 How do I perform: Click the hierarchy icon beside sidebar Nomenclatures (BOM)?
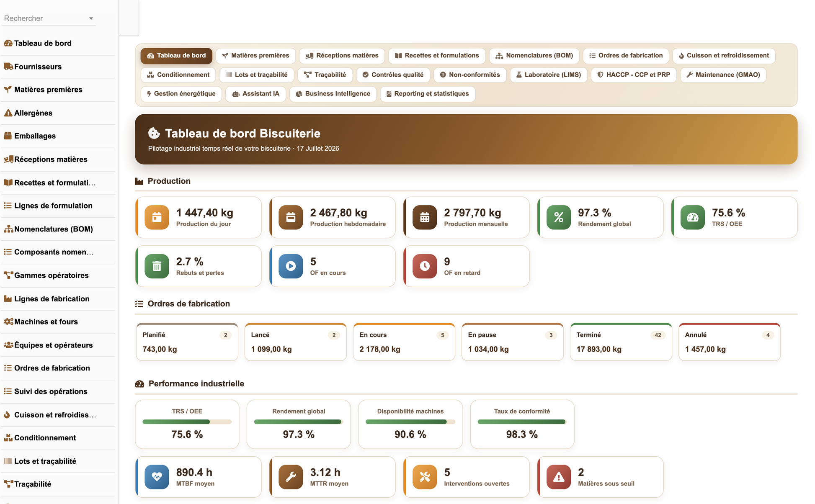tap(8, 229)
